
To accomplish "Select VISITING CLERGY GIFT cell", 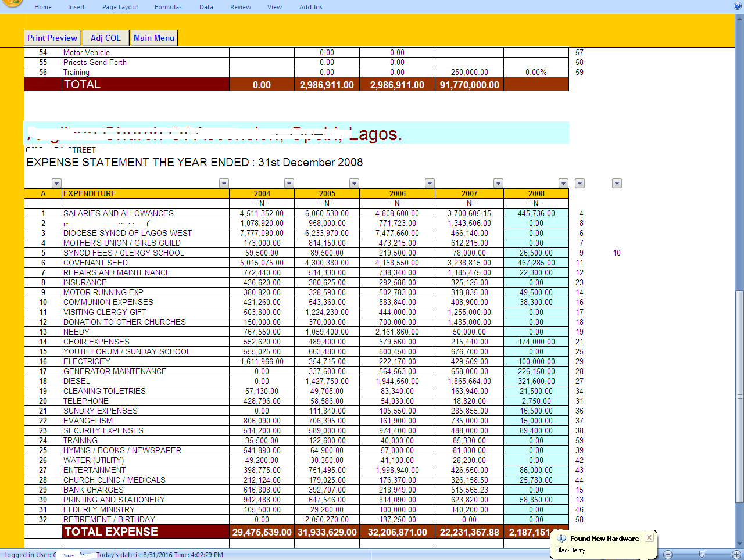I will coord(145,312).
